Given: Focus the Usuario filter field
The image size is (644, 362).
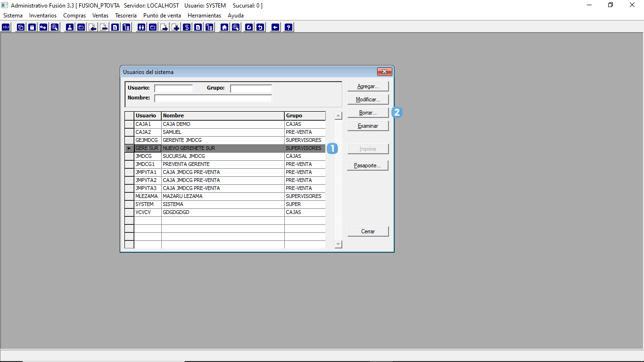Looking at the screenshot, I should click(173, 89).
